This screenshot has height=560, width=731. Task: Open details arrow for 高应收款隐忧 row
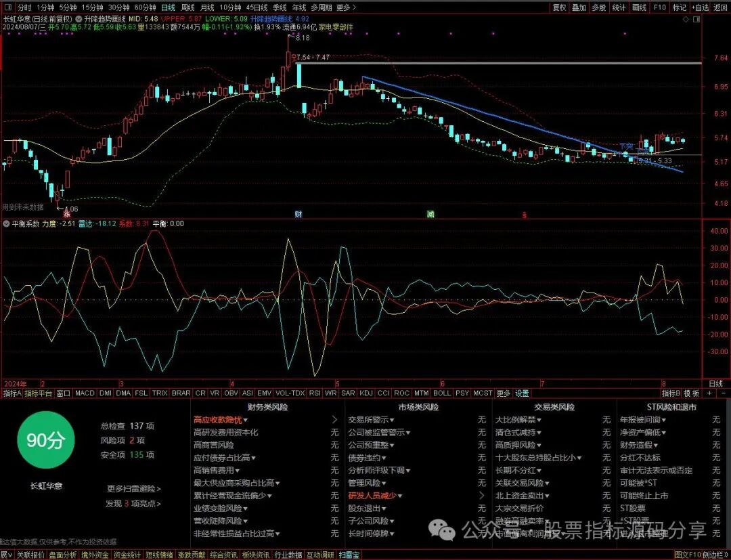coord(334,420)
